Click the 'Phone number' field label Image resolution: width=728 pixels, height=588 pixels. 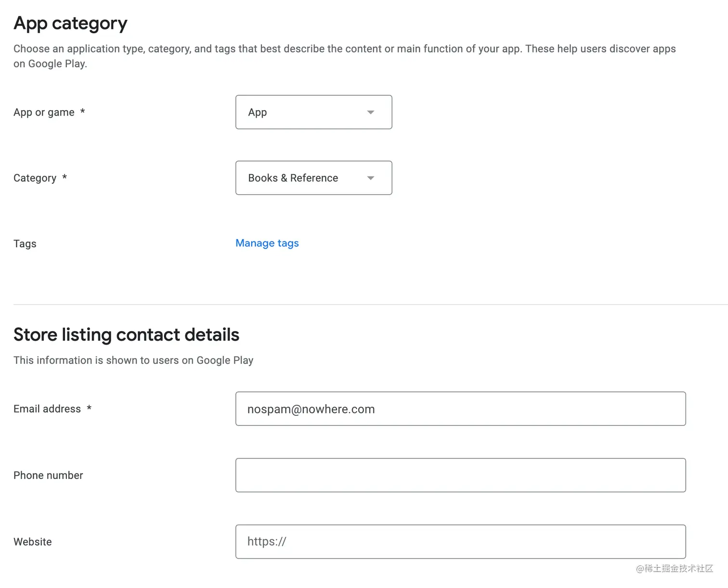48,475
